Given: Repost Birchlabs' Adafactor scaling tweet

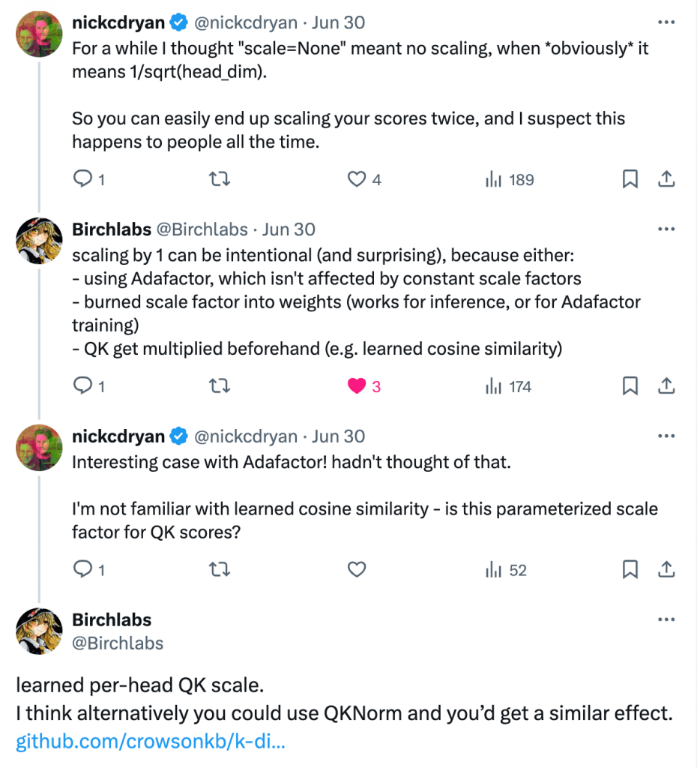Looking at the screenshot, I should pos(220,386).
